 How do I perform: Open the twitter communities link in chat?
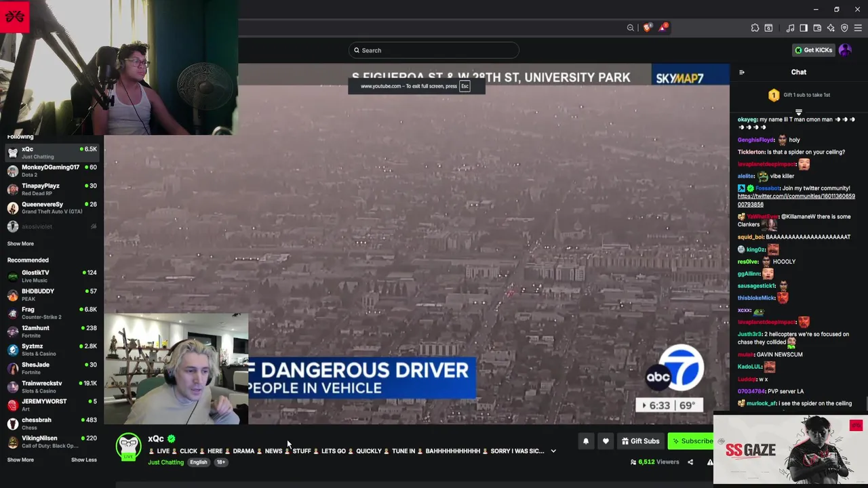point(796,201)
